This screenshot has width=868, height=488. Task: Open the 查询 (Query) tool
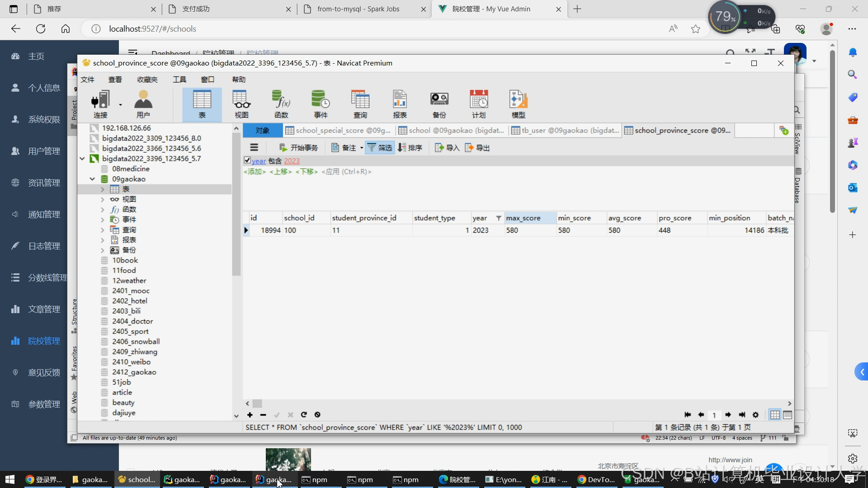360,103
